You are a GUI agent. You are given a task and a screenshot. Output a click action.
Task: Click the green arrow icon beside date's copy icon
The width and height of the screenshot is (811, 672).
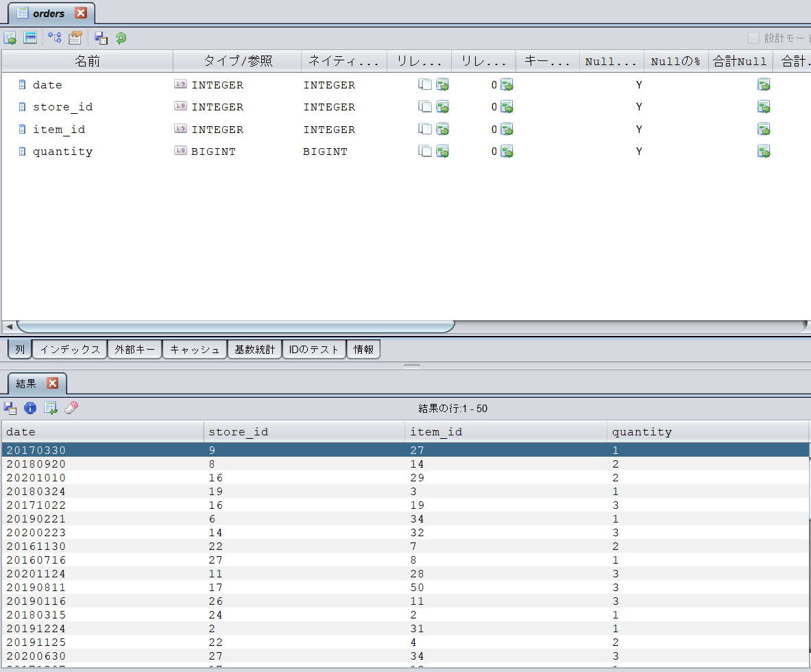(x=443, y=84)
